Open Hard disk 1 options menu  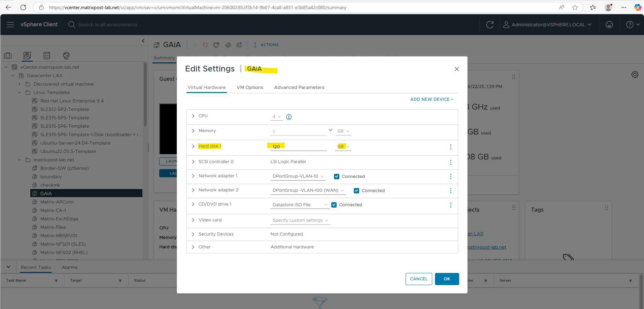[x=451, y=147]
